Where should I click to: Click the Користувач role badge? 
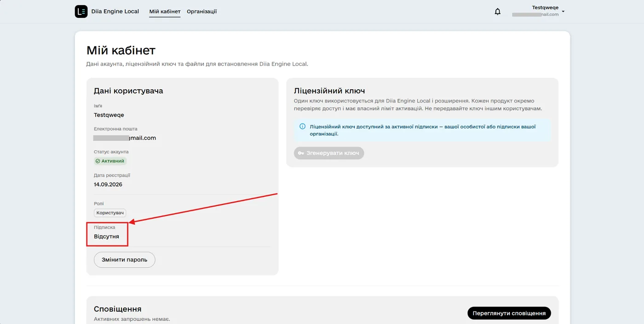tap(110, 213)
